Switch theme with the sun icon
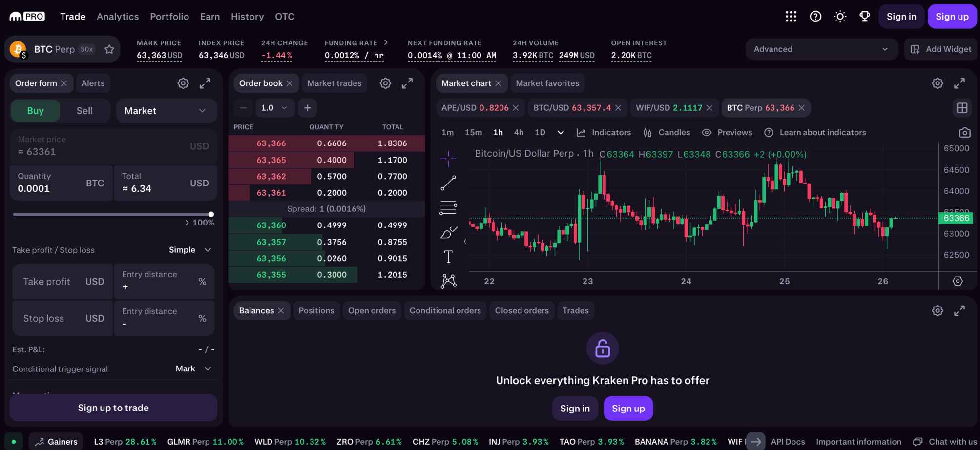Viewport: 980px width, 450px height. coord(840,17)
